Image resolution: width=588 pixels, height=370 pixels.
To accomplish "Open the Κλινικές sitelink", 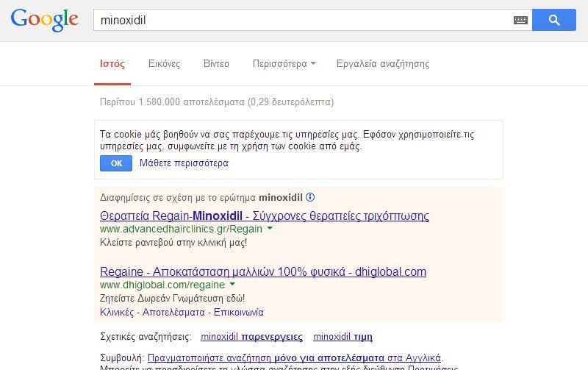I will 117,312.
